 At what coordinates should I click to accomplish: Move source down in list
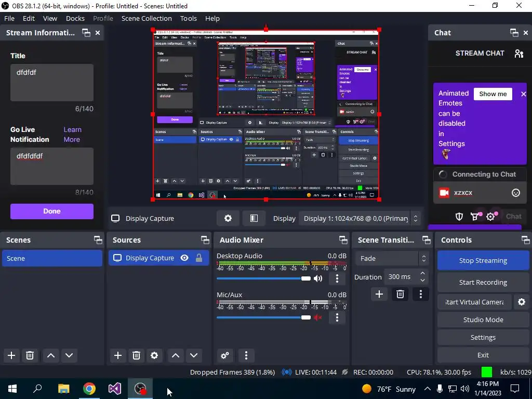point(194,355)
